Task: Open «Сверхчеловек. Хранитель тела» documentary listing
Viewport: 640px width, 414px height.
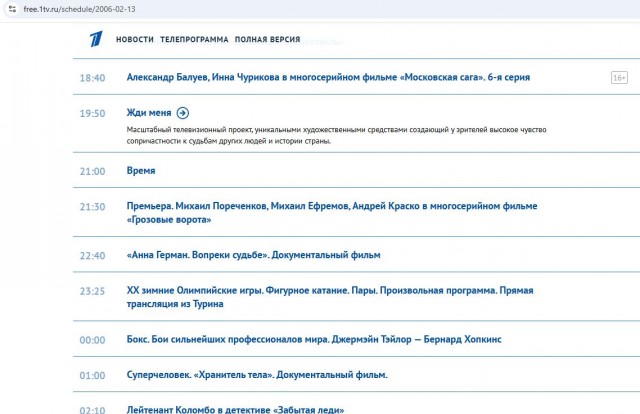Action: [257, 375]
